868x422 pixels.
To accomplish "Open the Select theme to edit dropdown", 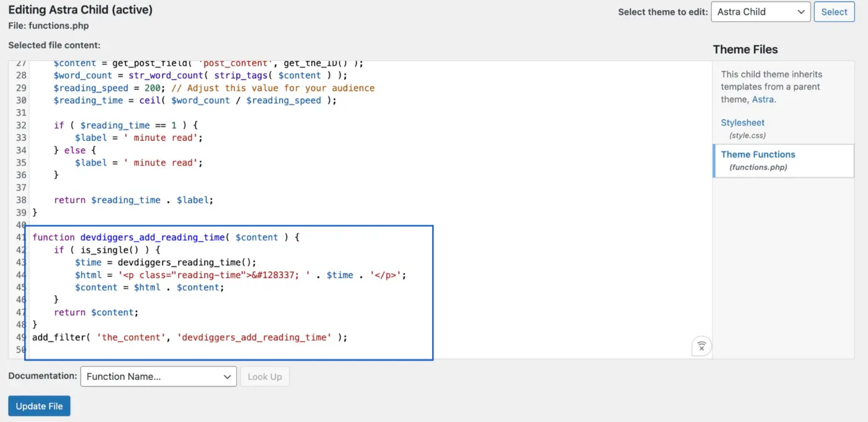I will pos(761,12).
